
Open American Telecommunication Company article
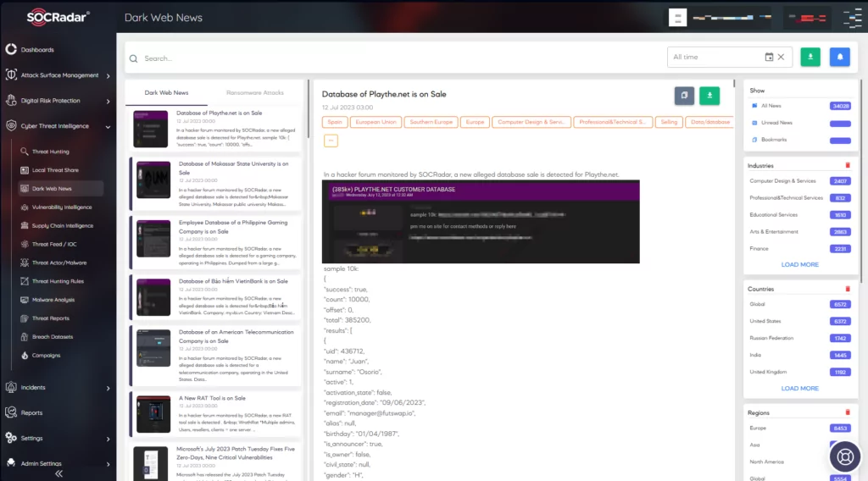tap(216, 356)
